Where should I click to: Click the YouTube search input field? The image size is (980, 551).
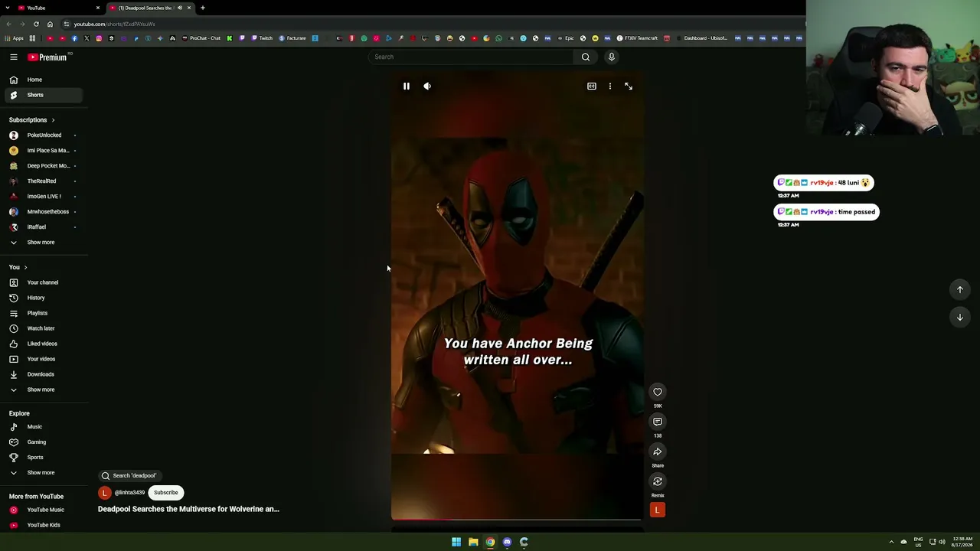coord(471,57)
